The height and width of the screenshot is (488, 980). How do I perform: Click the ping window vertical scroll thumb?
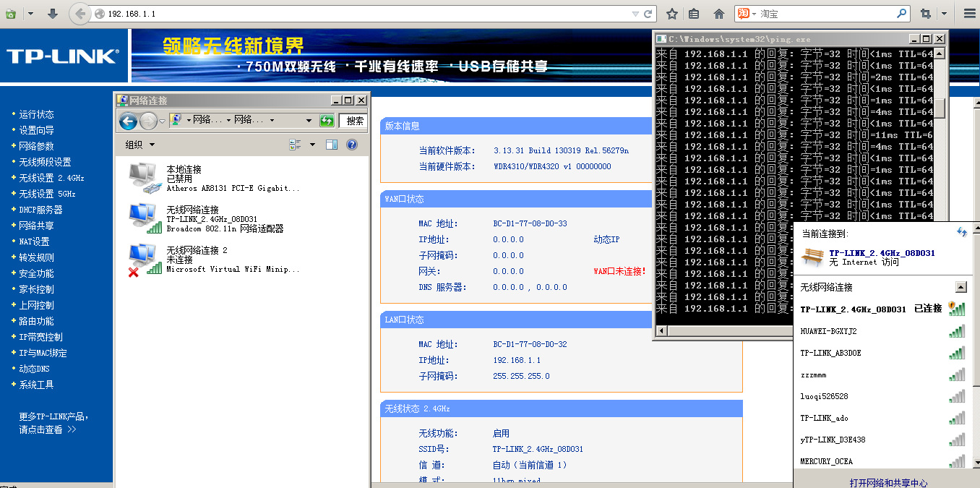coord(940,107)
